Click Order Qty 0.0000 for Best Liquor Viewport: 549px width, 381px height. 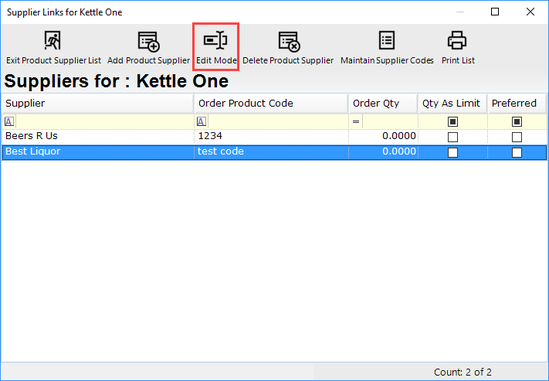tap(383, 152)
